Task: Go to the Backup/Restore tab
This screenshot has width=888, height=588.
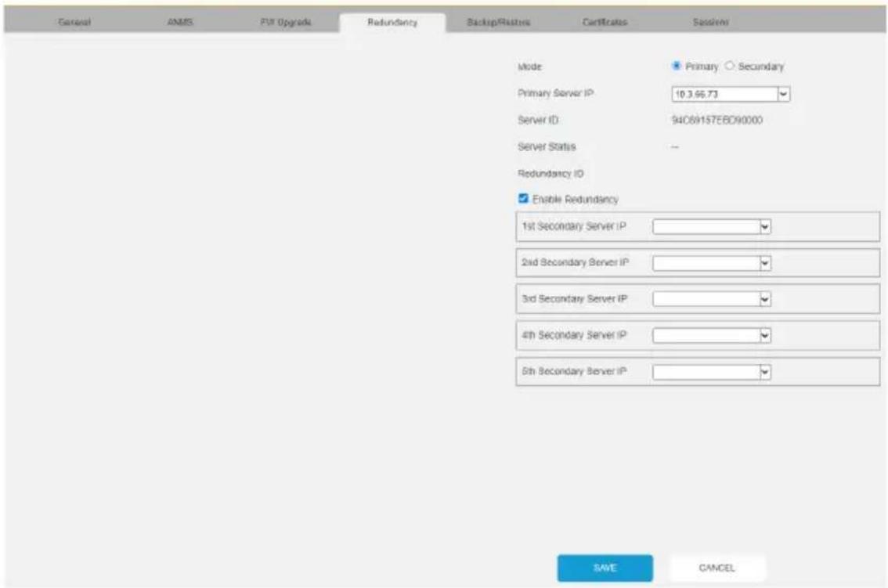Action: (498, 22)
